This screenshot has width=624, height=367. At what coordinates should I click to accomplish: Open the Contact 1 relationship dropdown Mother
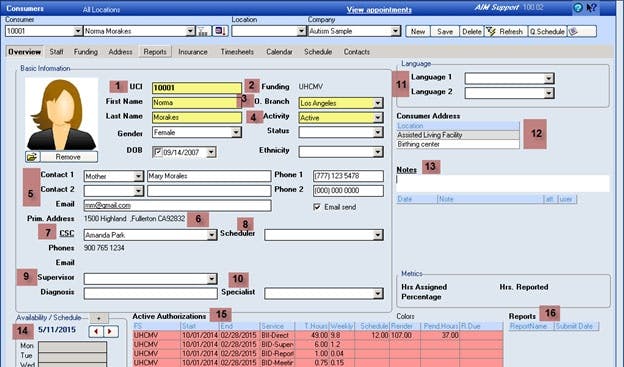pos(138,176)
